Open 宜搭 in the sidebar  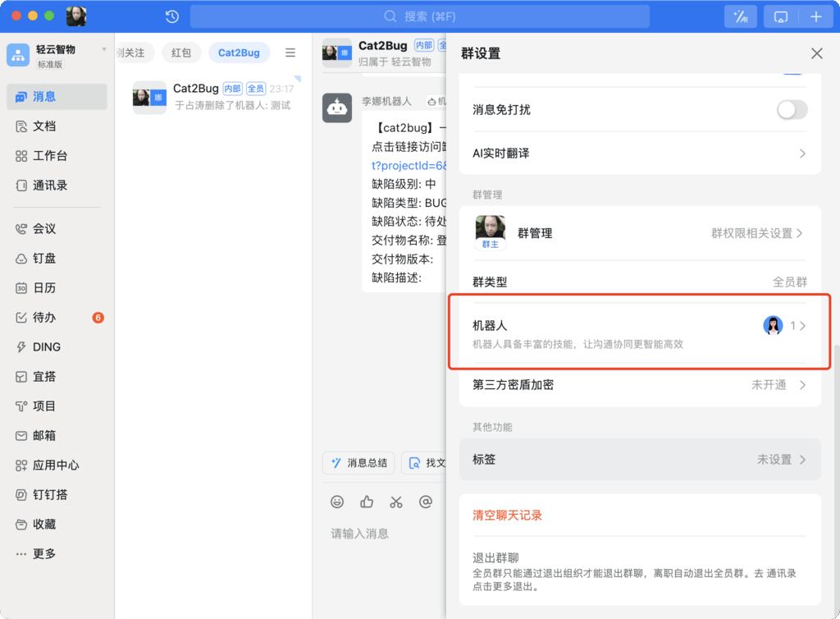click(x=57, y=377)
